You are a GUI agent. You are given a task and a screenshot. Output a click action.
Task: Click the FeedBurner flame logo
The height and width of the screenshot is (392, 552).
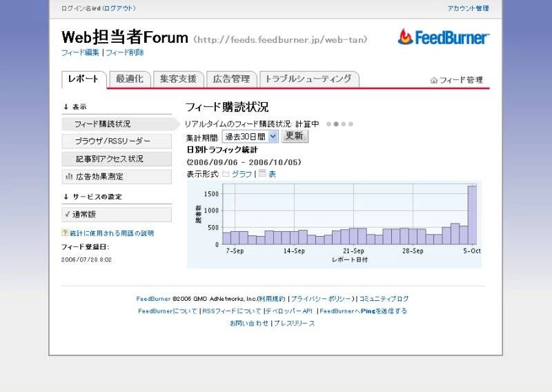click(405, 37)
